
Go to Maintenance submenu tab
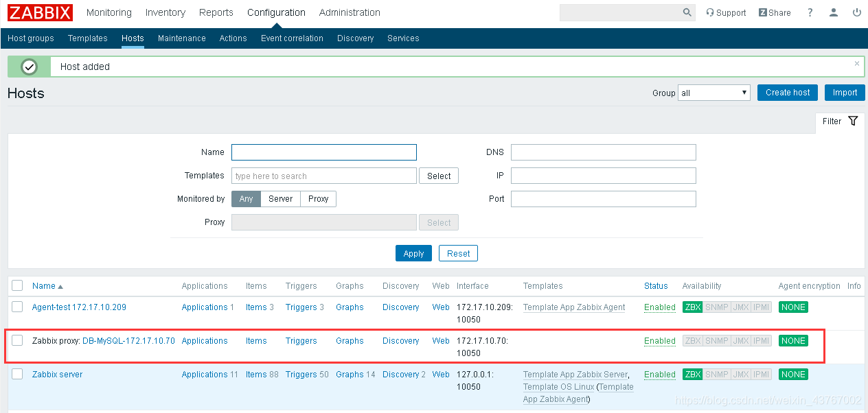point(182,38)
